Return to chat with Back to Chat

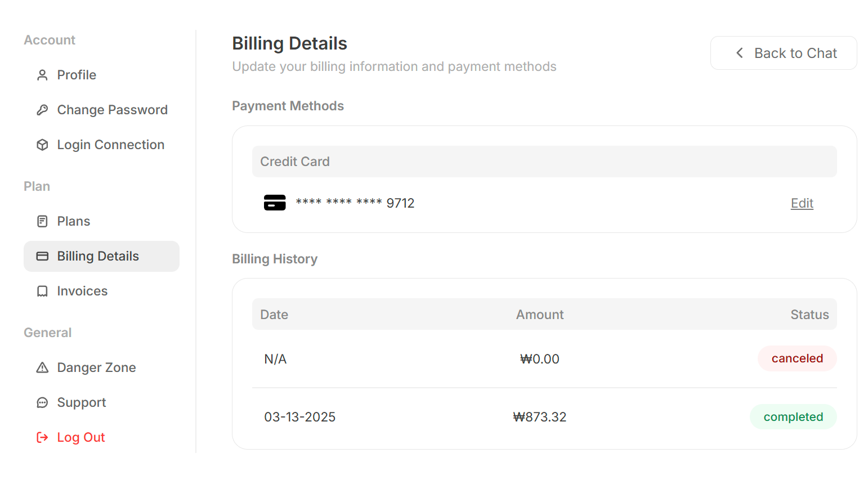[x=784, y=53]
